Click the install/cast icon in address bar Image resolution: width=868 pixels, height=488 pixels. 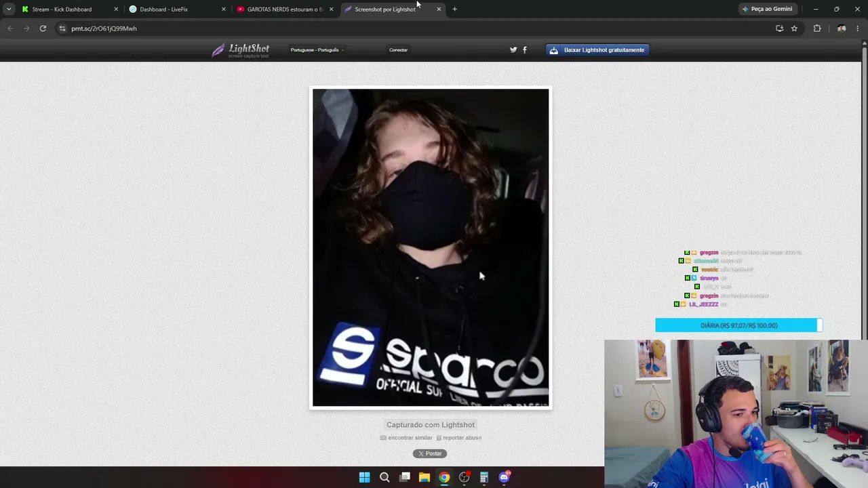point(779,28)
